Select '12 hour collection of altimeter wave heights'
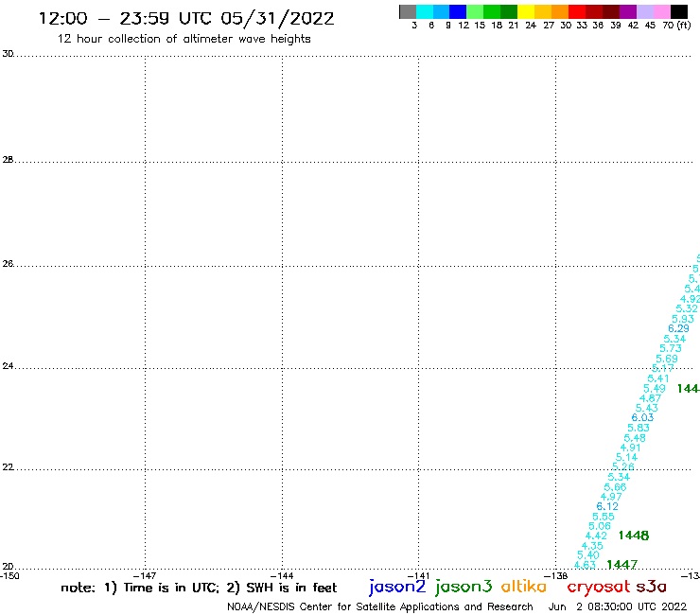Viewport: 700px width, 615px height. click(184, 39)
